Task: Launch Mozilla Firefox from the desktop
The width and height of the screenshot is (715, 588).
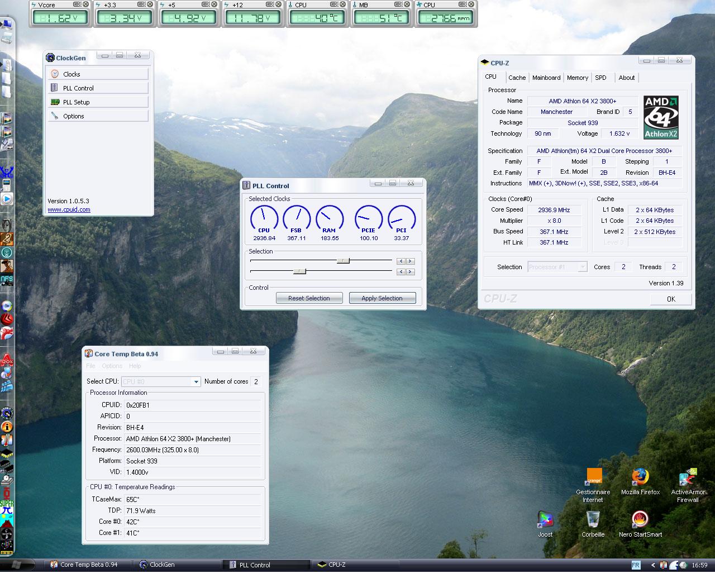Action: point(640,482)
